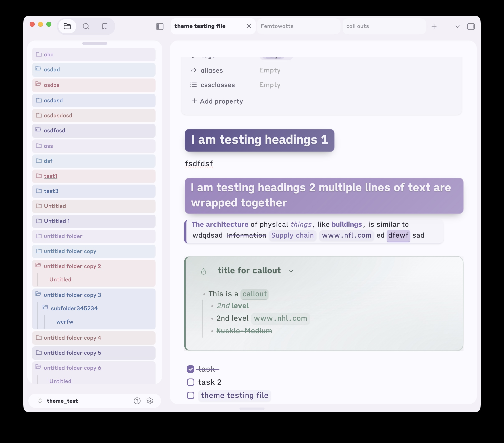Add a new tab with plus icon
Image resolution: width=504 pixels, height=443 pixels.
coord(434,27)
